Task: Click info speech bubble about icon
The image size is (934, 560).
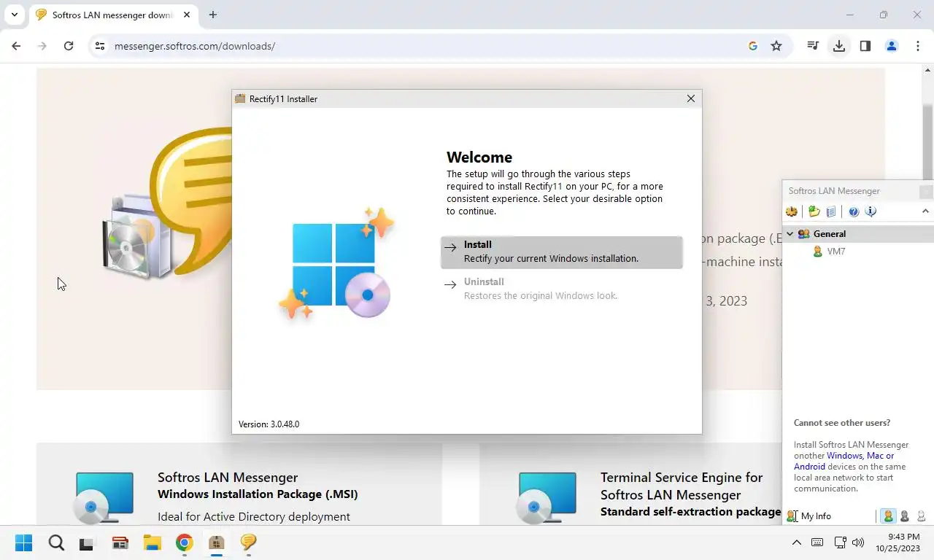Action: pyautogui.click(x=871, y=211)
